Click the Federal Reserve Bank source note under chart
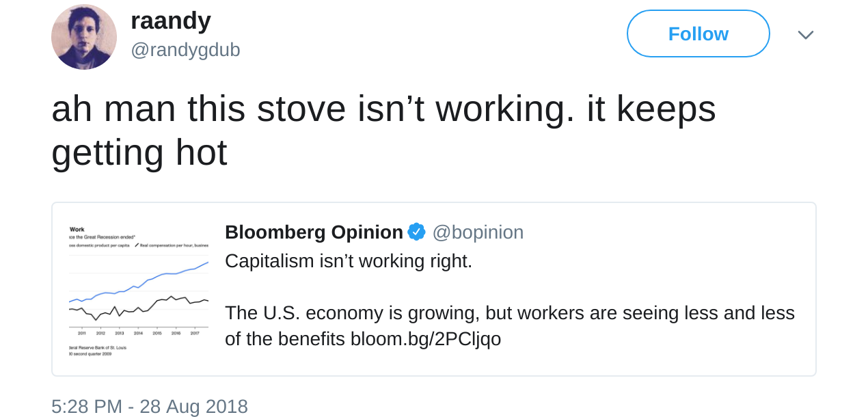The width and height of the screenshot is (868, 417). tap(98, 348)
